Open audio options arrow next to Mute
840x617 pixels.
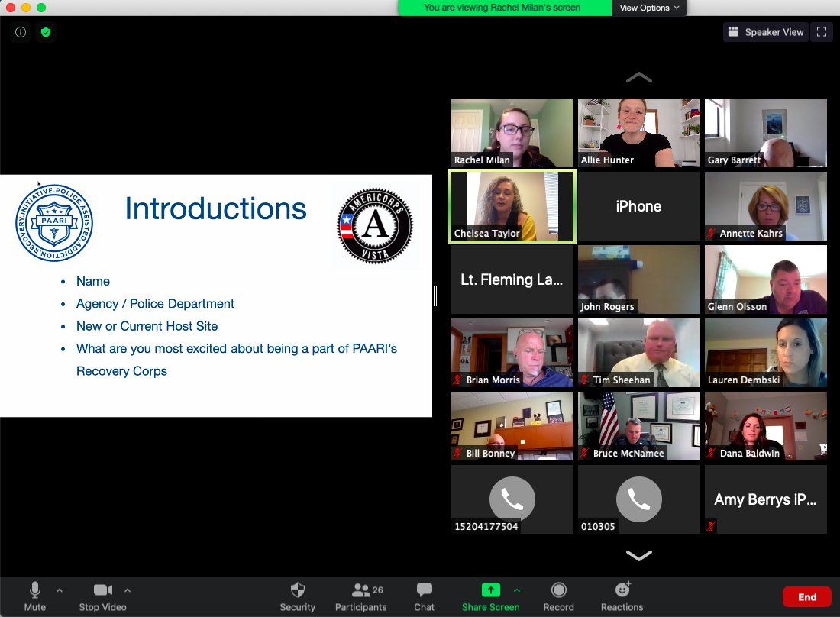(60, 590)
